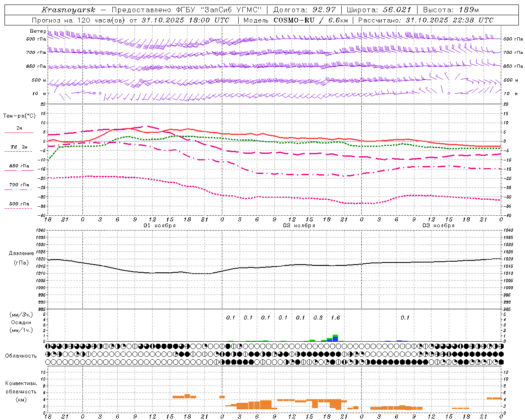Viewport: 525px width, 420px height.
Task: Click the 700 гПа temperature legend entry
Action: (x=19, y=185)
